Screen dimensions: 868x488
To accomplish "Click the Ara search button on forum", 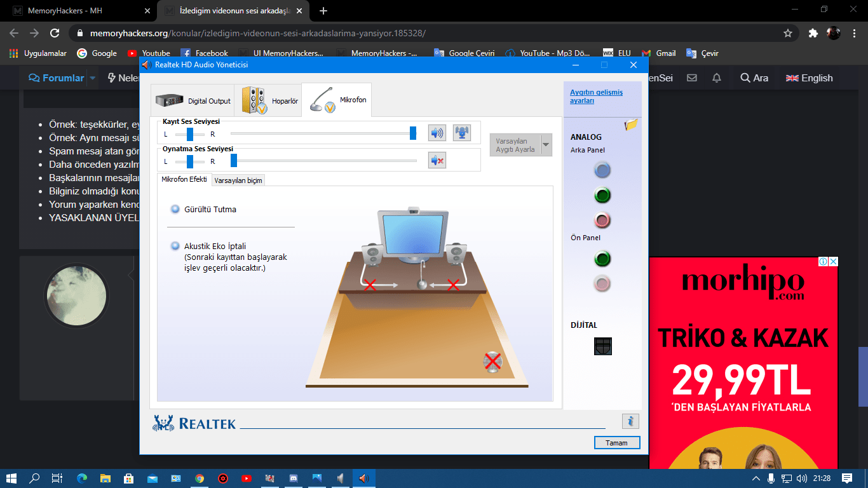I will tap(754, 78).
